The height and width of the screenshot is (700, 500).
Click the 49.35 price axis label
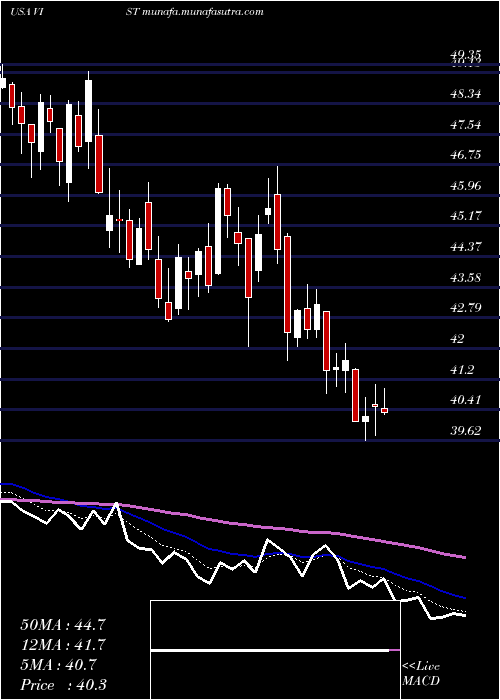pyautogui.click(x=467, y=55)
